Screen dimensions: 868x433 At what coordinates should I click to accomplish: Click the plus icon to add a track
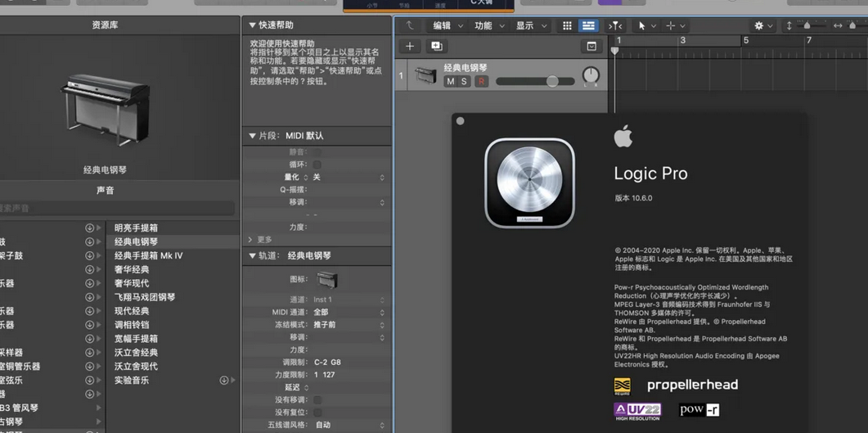pos(410,47)
